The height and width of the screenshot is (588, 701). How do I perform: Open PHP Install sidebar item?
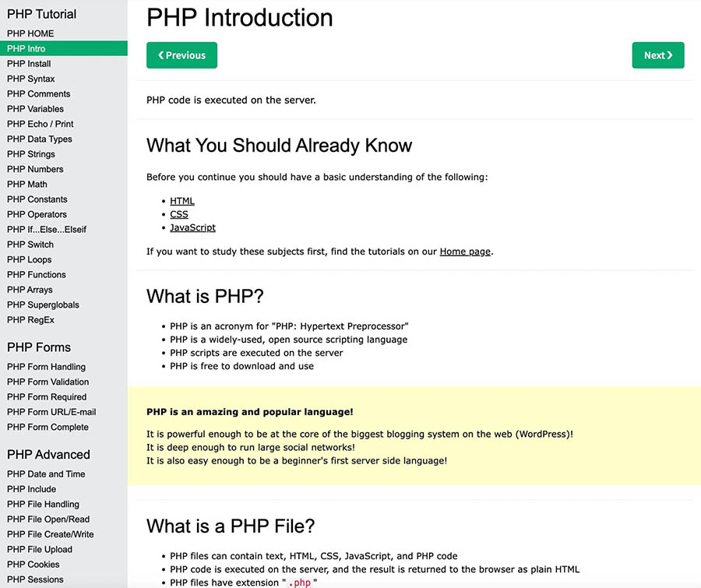pyautogui.click(x=29, y=64)
